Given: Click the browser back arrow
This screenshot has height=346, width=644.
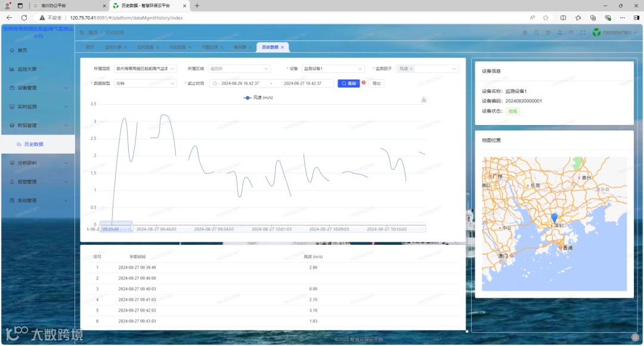Looking at the screenshot, I should point(10,18).
